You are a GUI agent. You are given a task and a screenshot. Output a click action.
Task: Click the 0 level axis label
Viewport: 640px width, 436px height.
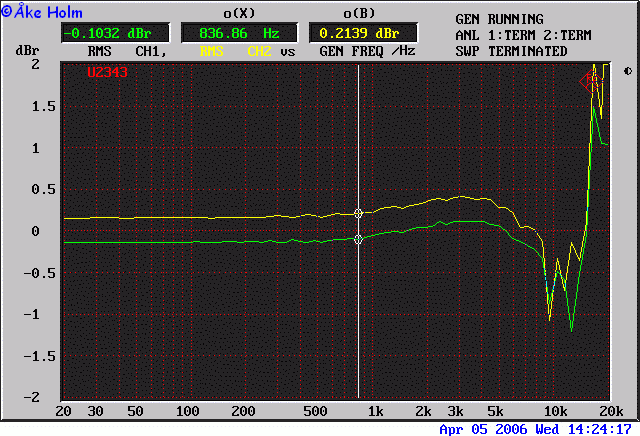point(36,231)
